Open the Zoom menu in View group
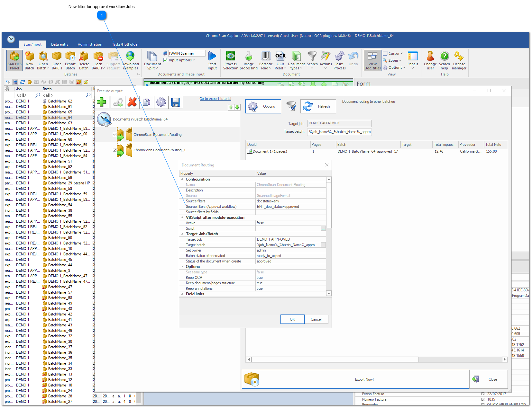532x408 pixels. pos(392,60)
